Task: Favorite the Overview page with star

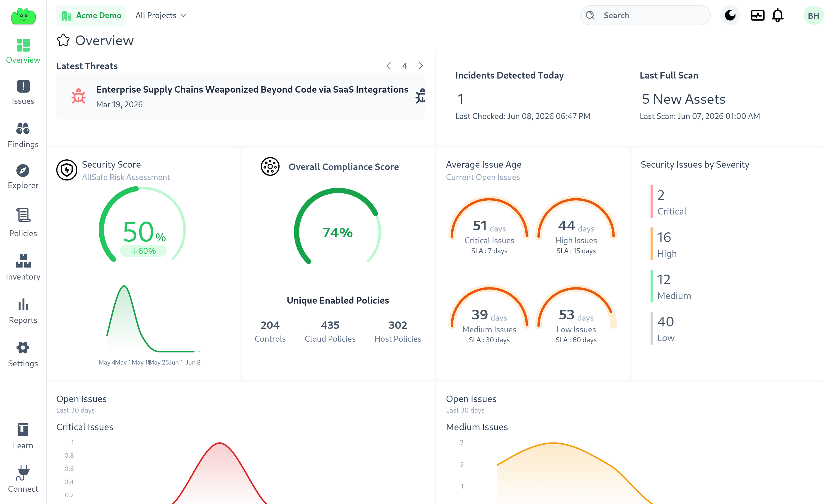Action: point(63,40)
